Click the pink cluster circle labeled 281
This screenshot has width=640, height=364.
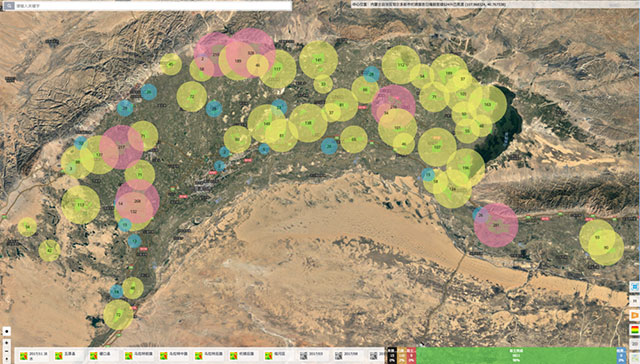click(496, 225)
